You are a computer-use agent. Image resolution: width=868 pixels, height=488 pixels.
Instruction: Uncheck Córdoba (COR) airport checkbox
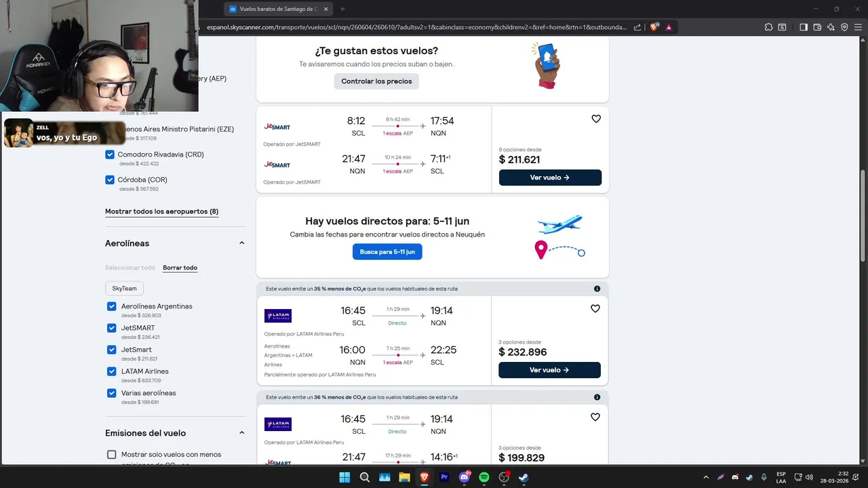click(x=110, y=180)
